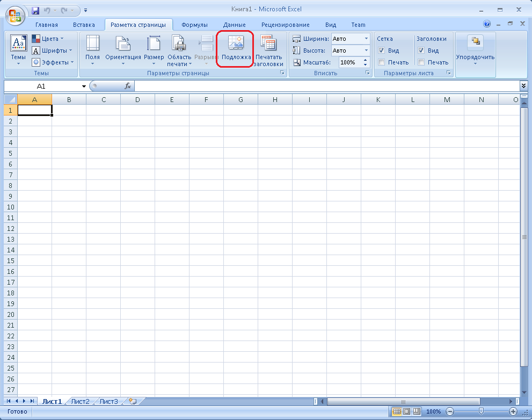The height and width of the screenshot is (420, 532).
Task: Undo the last action in Quick Access
Action: [x=47, y=11]
